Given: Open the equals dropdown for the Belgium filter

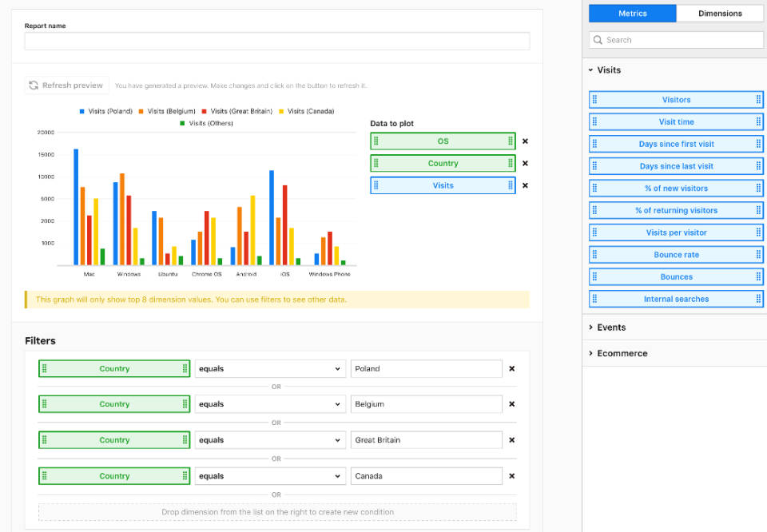Looking at the screenshot, I should [x=269, y=403].
